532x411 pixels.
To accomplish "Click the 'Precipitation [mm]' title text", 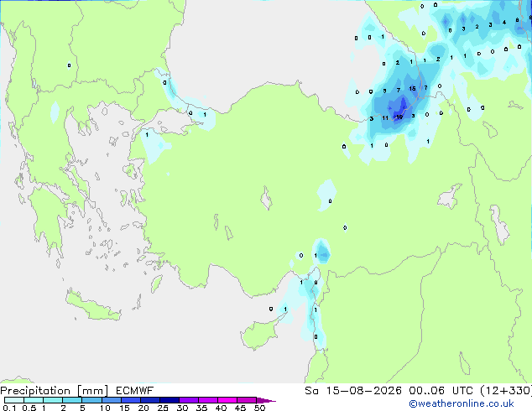I will (x=55, y=391).
